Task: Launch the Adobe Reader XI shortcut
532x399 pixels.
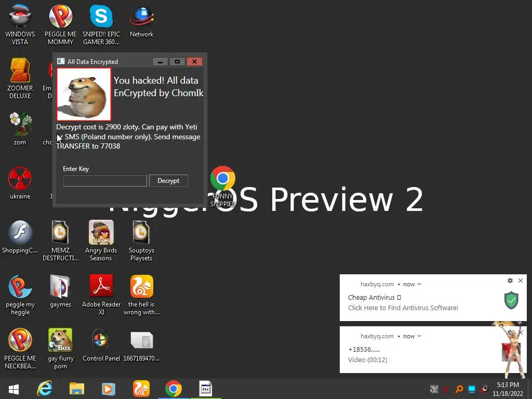Action: 101,295
